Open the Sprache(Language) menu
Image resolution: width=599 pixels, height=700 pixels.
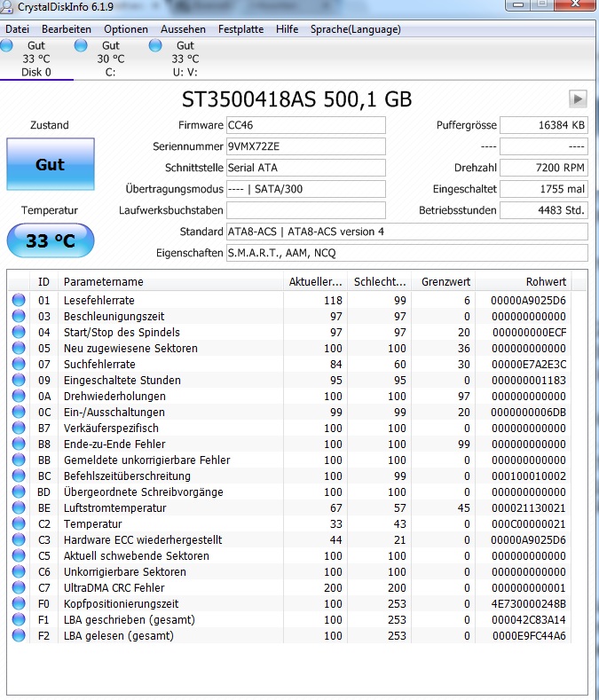[356, 29]
